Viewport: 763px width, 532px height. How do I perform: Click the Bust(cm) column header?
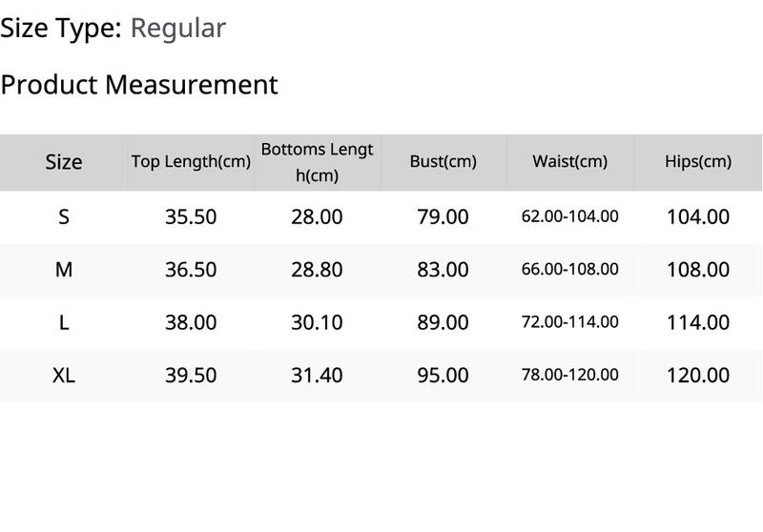coord(443,161)
